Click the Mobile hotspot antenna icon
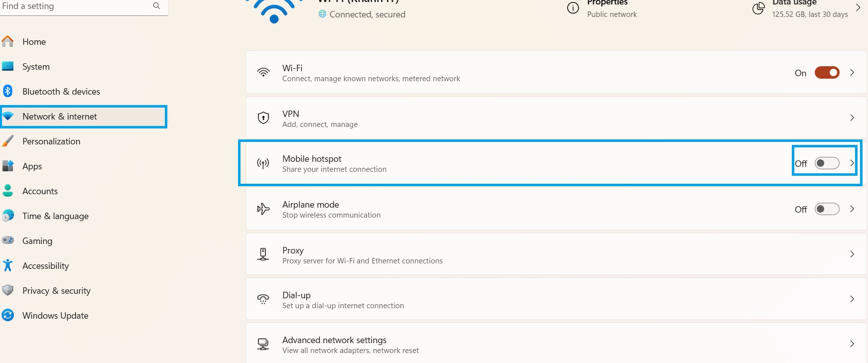The width and height of the screenshot is (868, 363). pyautogui.click(x=263, y=163)
